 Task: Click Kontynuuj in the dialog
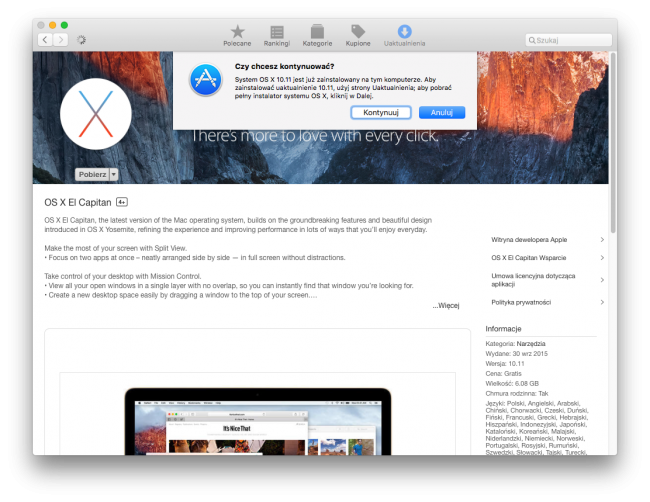click(381, 112)
